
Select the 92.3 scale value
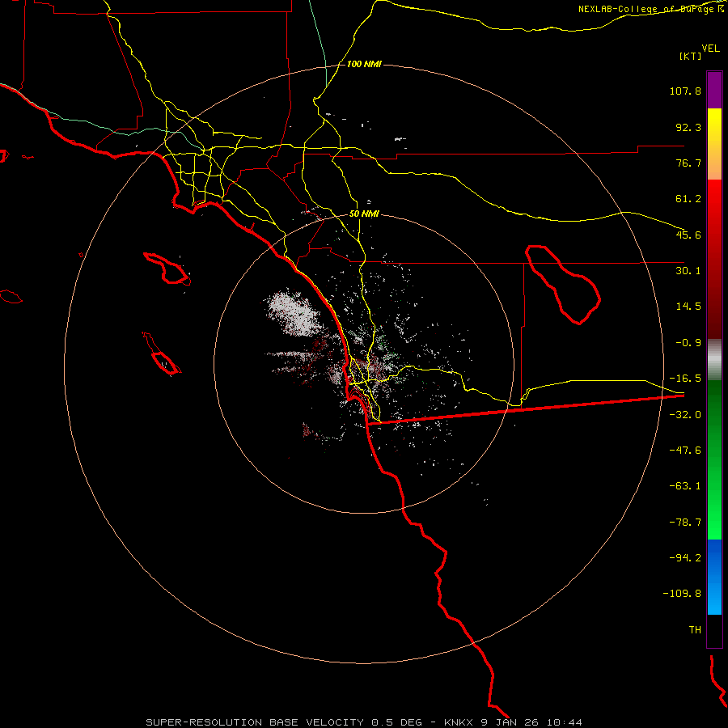click(688, 127)
